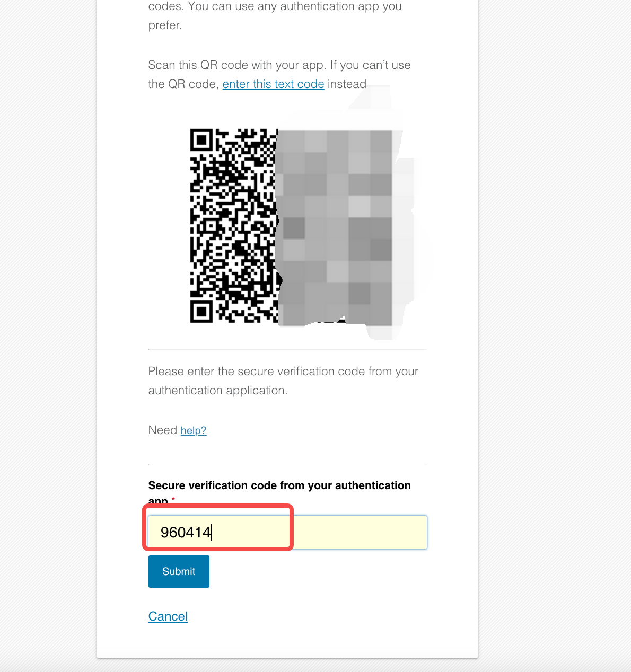This screenshot has height=672, width=631.
Task: Click the QR code's top-left finder square
Action: pyautogui.click(x=201, y=140)
